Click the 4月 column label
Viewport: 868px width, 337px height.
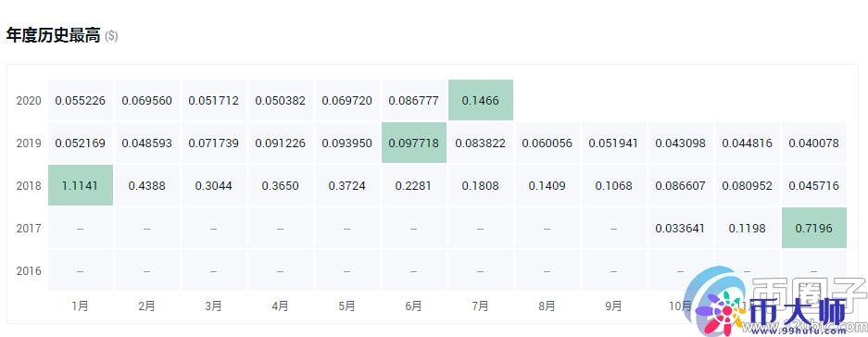pyautogui.click(x=280, y=306)
